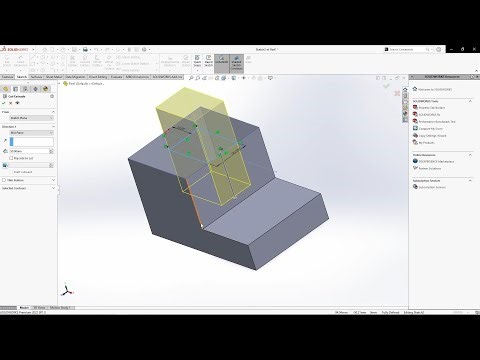This screenshot has width=480, height=360.
Task: Collapse the From section
Action: (53, 112)
